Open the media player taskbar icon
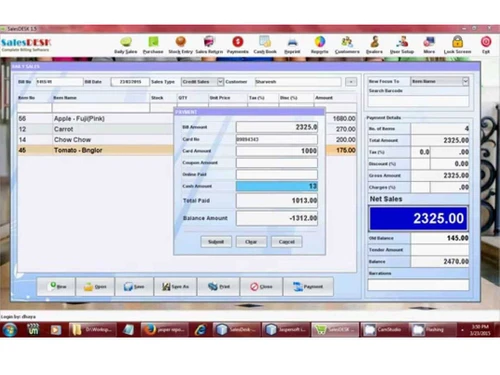This screenshot has width=500, height=375. 56,330
